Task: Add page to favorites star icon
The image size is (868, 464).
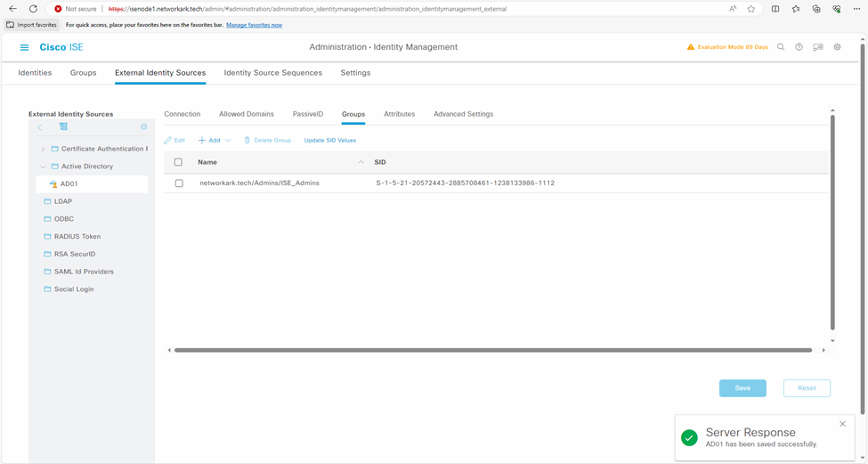Action: tap(751, 9)
